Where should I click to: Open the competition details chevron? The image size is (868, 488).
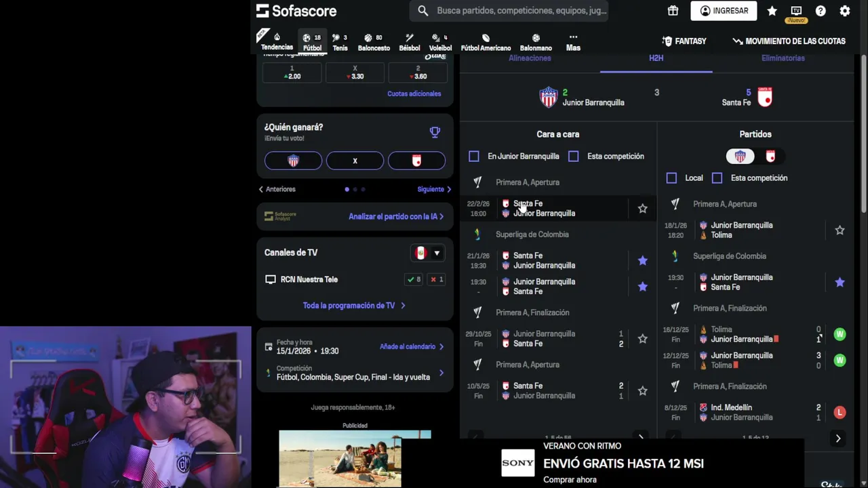pos(441,373)
